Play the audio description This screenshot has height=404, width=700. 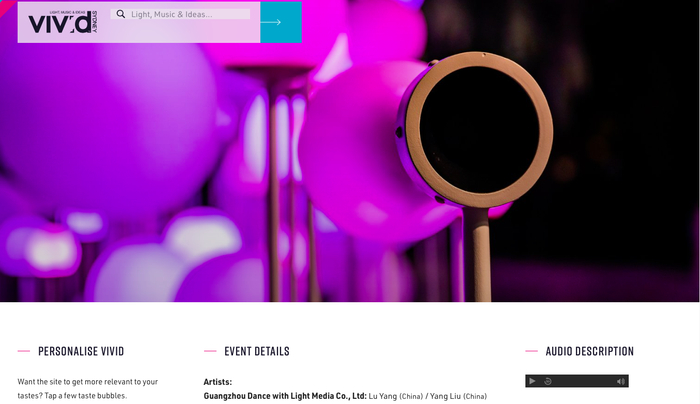point(532,381)
